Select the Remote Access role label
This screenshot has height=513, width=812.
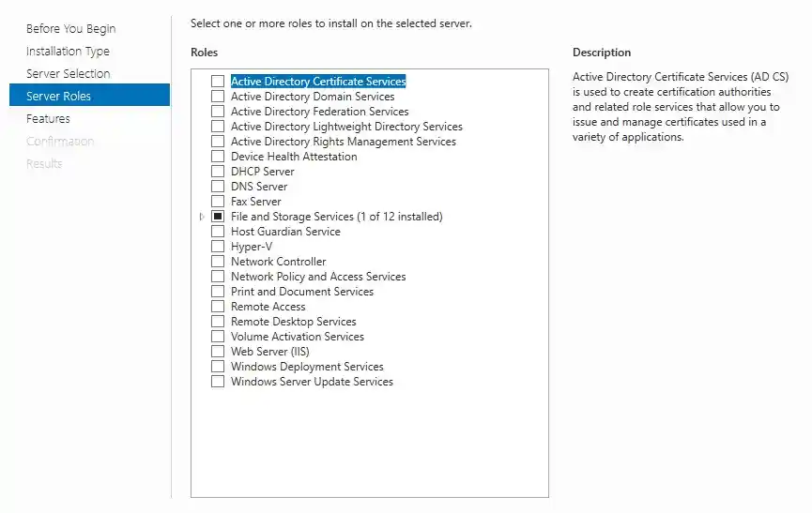[268, 307]
